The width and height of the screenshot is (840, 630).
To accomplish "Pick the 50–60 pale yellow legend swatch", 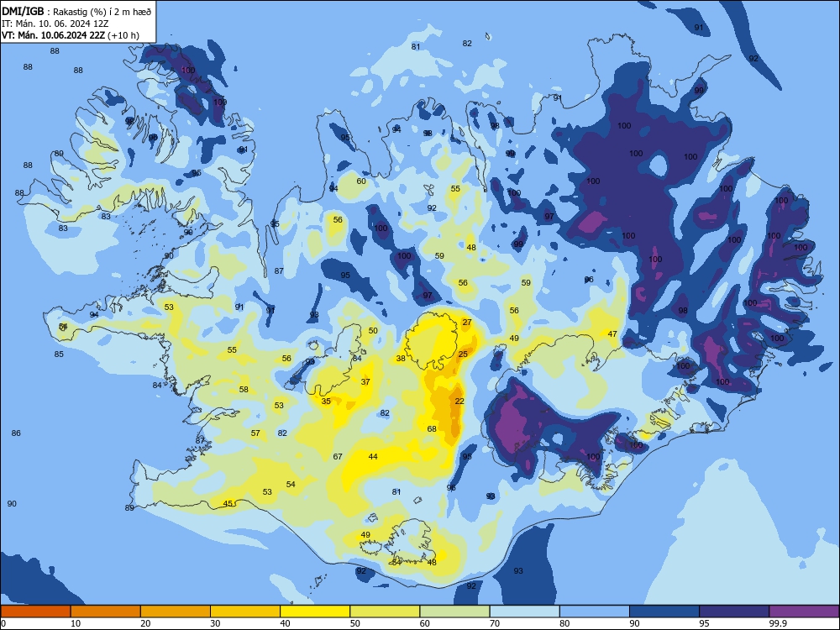I will pos(386,612).
